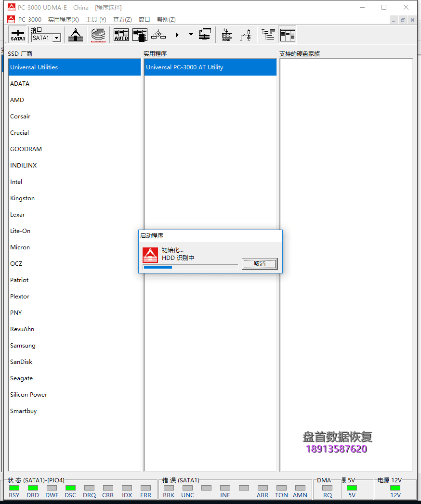The width and height of the screenshot is (421, 504).
Task: Select AMD vendor
Action: click(74, 100)
